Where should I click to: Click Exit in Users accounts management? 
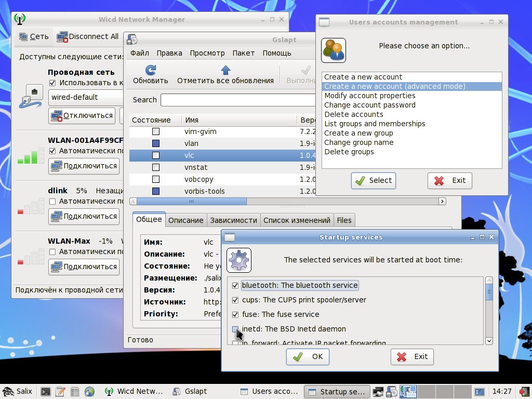450,180
